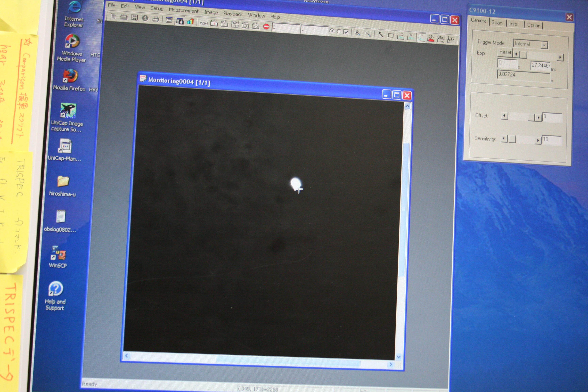Image resolution: width=588 pixels, height=392 pixels.
Task: Click the Save floppy disk icon
Action: point(135,18)
